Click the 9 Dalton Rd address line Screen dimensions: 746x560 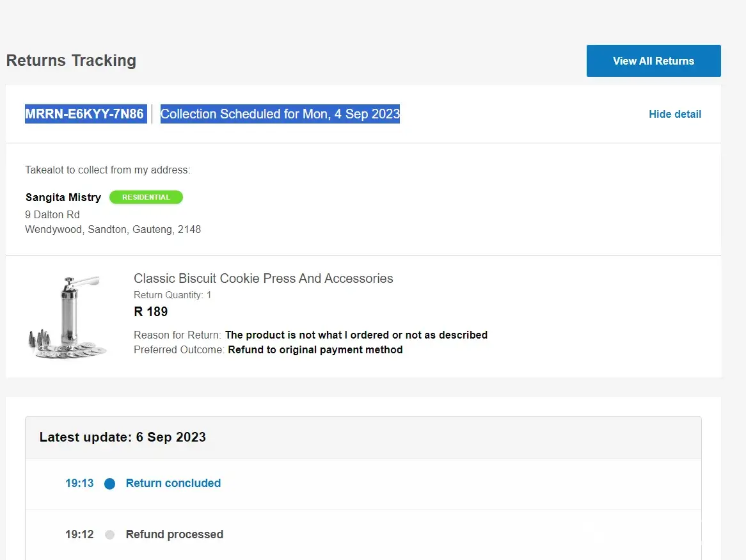tap(52, 214)
